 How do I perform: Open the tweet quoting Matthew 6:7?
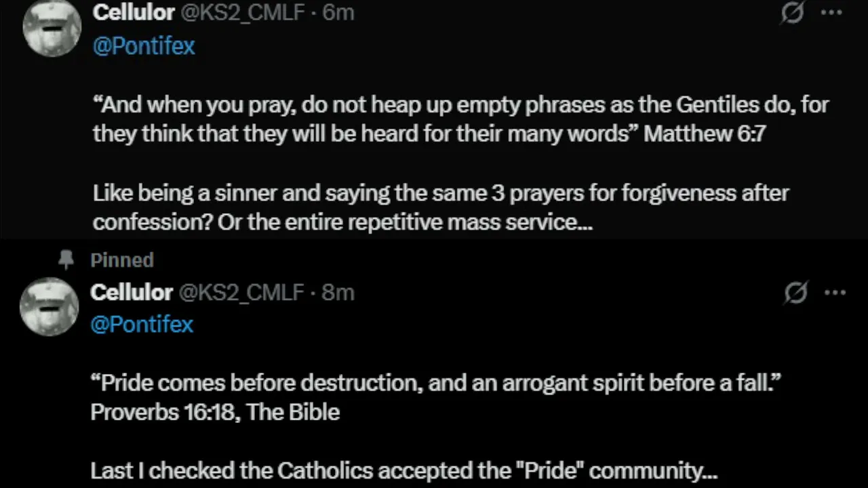coord(461,119)
